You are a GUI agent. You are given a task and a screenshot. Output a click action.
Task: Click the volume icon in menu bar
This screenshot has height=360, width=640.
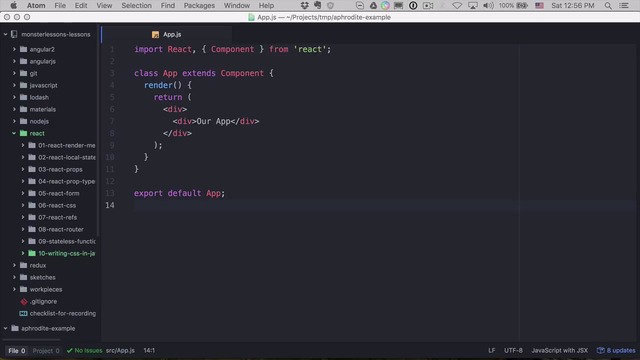click(488, 5)
